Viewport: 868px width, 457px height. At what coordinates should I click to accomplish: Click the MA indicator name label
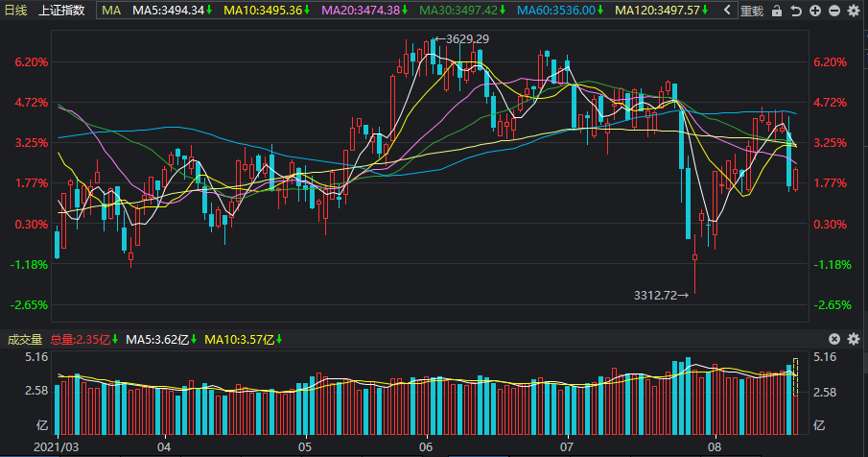[111, 10]
